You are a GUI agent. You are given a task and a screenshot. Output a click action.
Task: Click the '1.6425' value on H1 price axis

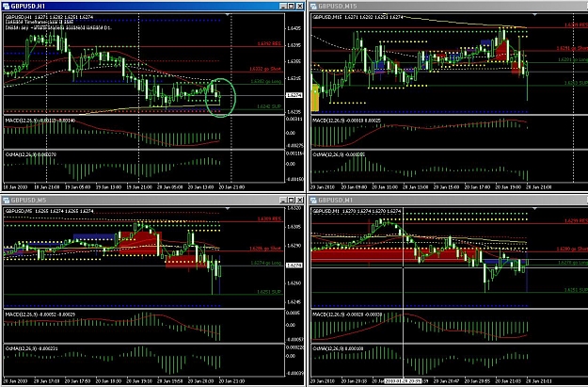coord(294,28)
